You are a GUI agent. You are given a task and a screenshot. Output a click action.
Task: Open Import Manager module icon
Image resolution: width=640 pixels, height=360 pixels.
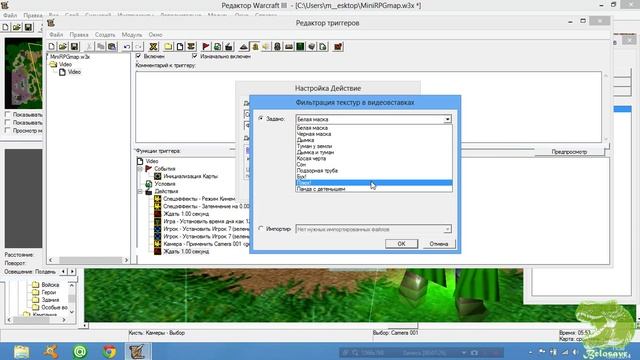[x=323, y=47]
